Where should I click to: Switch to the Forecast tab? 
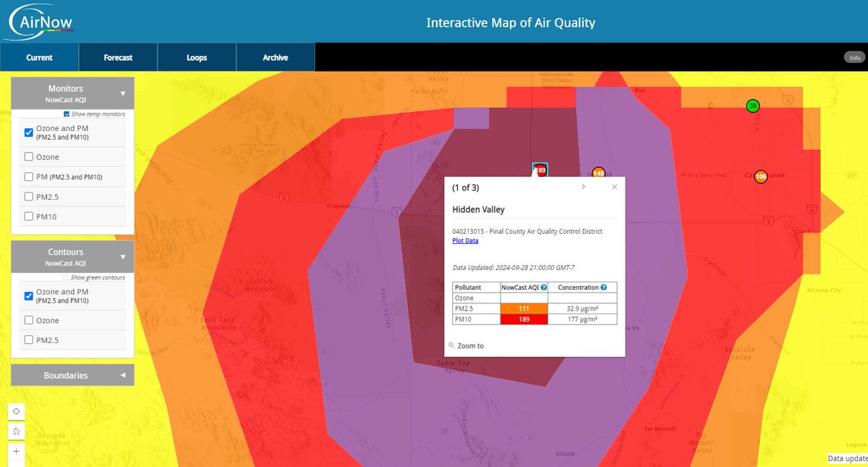118,56
